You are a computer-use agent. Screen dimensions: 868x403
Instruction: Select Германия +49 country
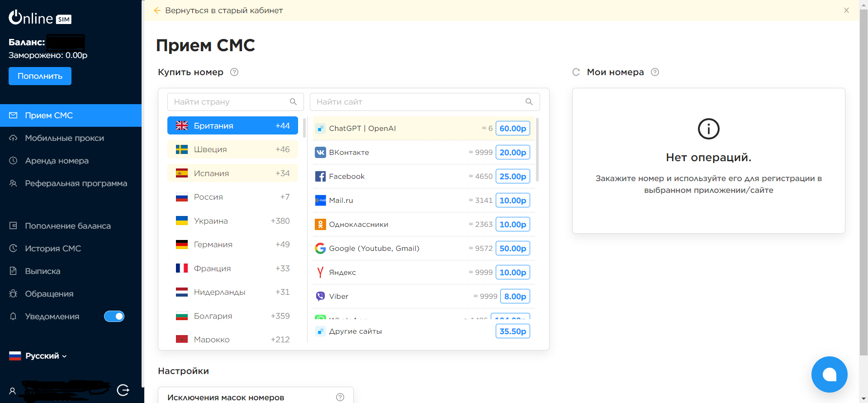232,245
